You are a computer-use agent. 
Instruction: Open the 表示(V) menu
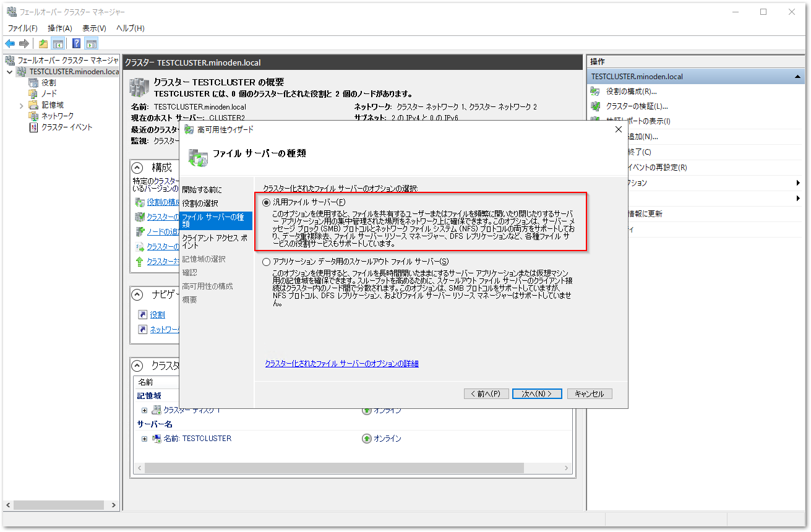[x=94, y=28]
